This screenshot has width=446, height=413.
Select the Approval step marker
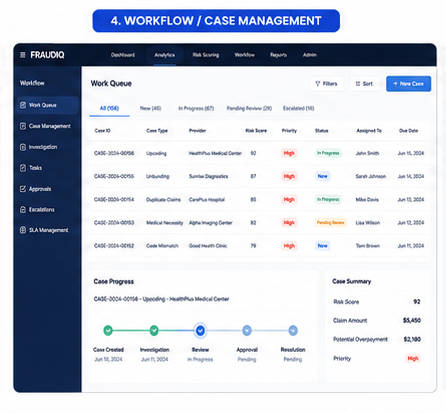tap(247, 330)
